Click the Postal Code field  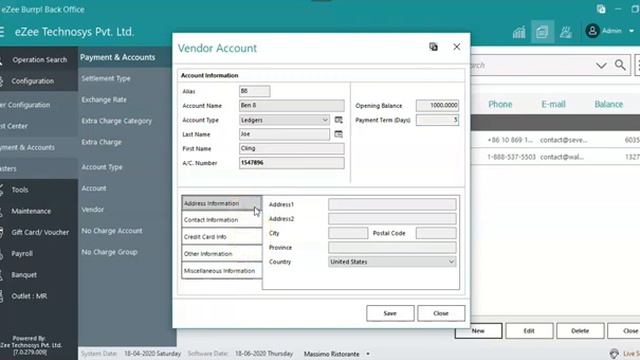[436, 233]
